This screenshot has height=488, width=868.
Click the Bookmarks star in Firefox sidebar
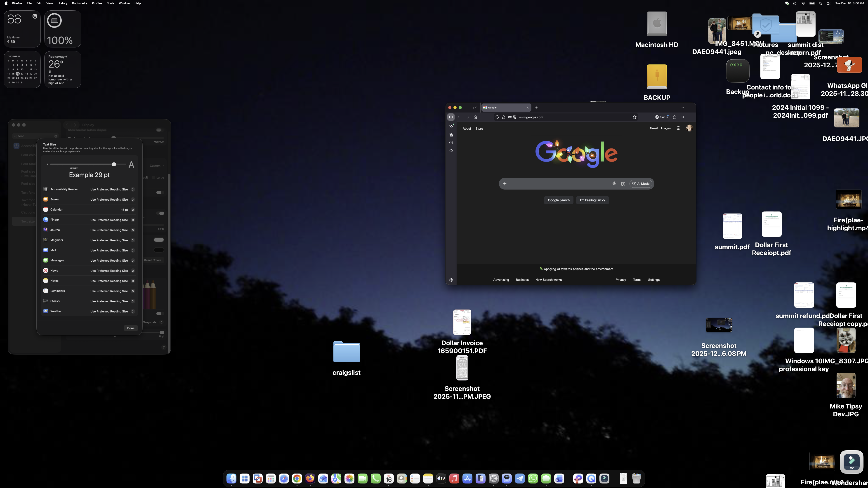pyautogui.click(x=451, y=151)
